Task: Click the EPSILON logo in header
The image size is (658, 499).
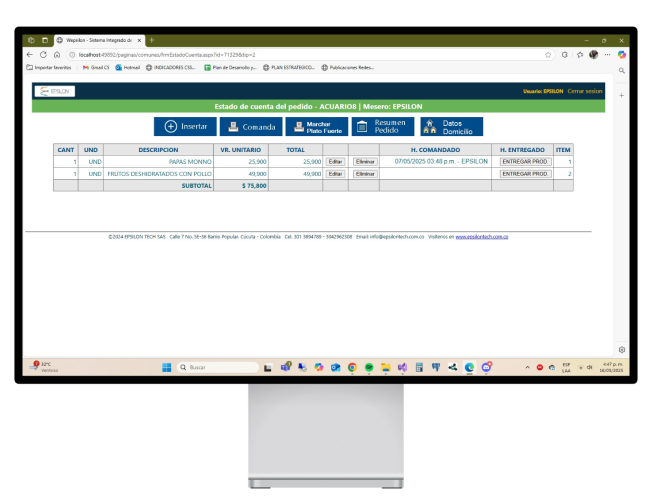Action: pyautogui.click(x=55, y=91)
